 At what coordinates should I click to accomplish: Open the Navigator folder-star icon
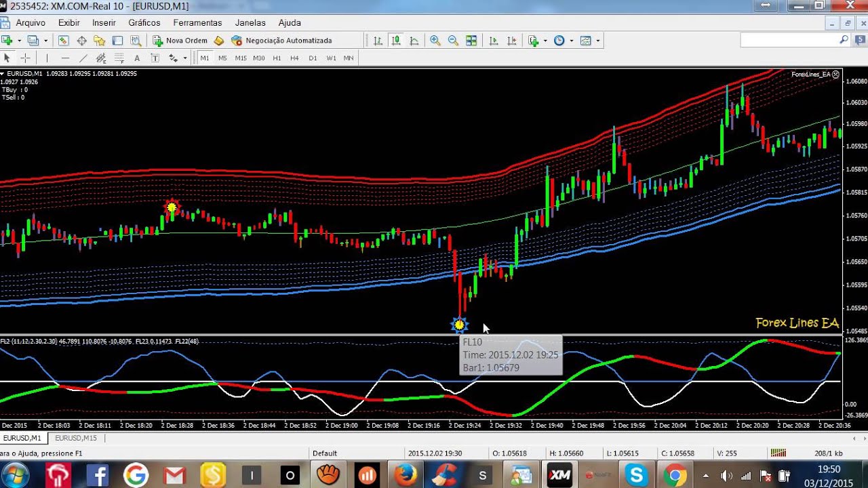[99, 41]
